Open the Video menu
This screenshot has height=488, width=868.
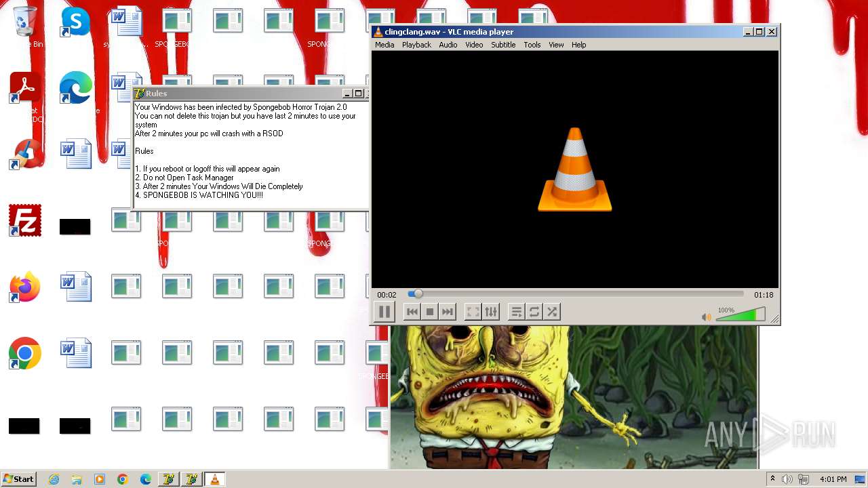pos(474,45)
